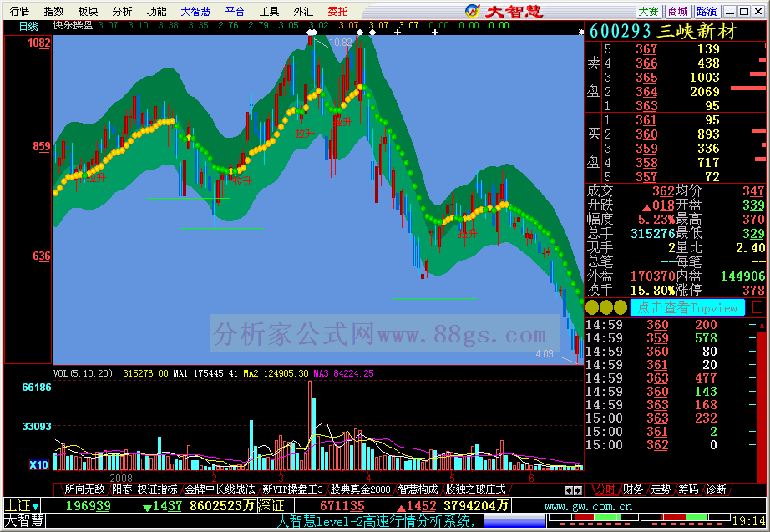Click sell level 5 price 367
The image size is (770, 532).
tap(646, 49)
